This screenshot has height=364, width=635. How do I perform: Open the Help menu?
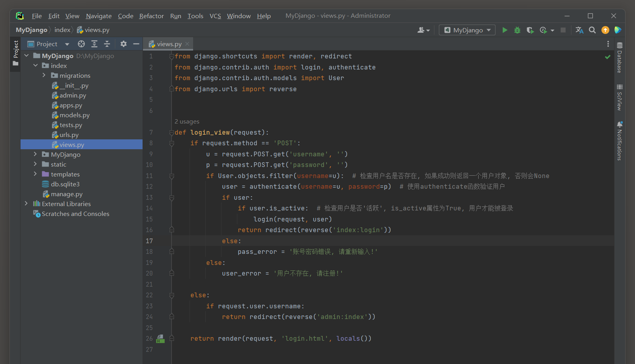click(x=264, y=16)
